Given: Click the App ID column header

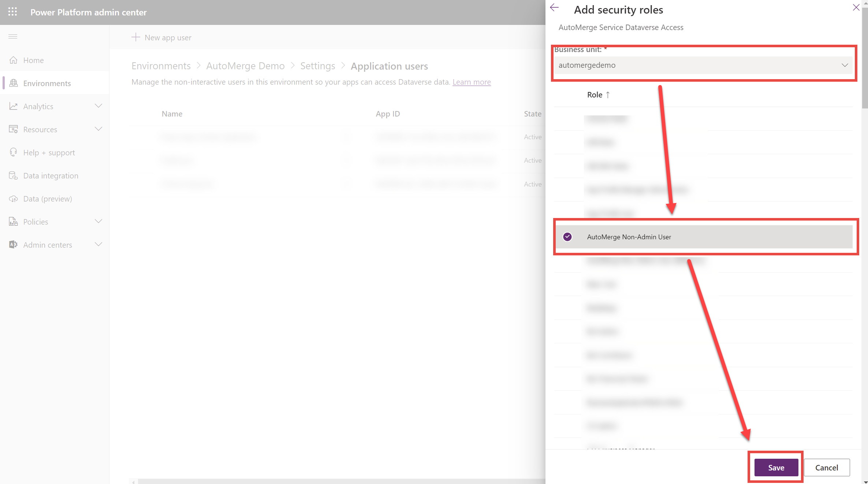Looking at the screenshot, I should pos(388,114).
